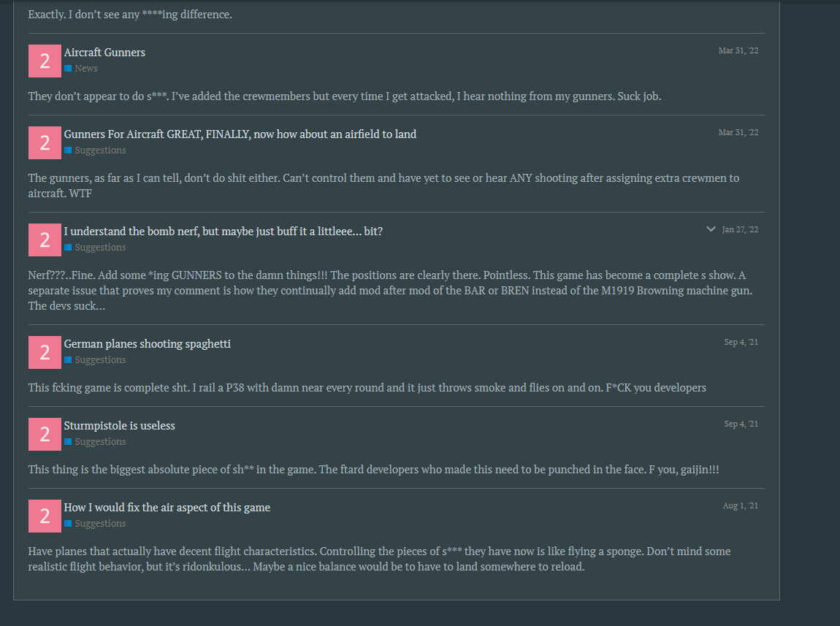Screen dimensions: 840x626
Task: Click avatar beside bomb nerf post
Action: [45, 240]
